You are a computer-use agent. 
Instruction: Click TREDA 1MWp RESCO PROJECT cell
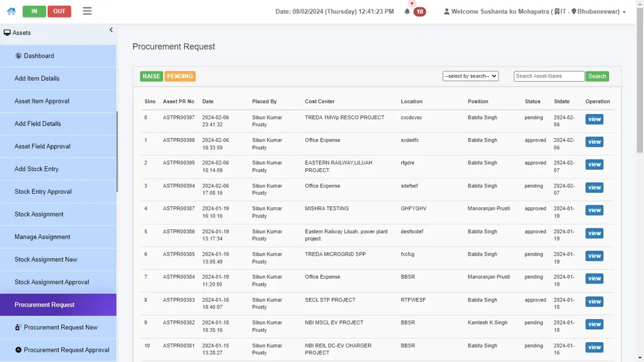click(x=345, y=118)
